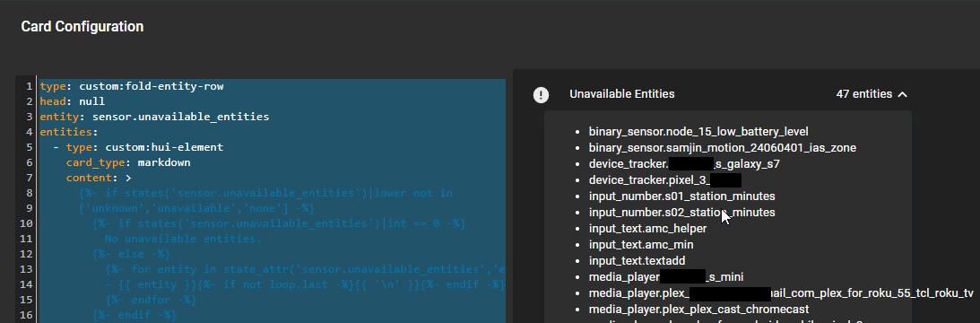Click the card_type: markdown line

[x=128, y=162]
